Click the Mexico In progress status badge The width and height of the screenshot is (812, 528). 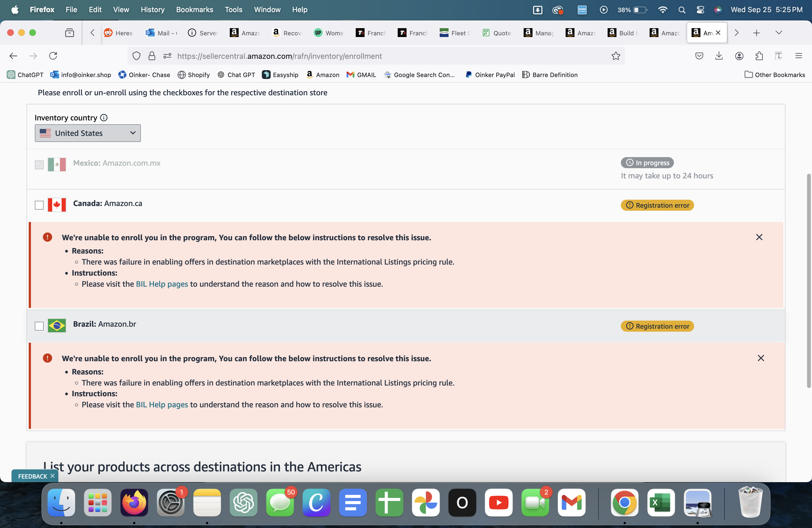pyautogui.click(x=647, y=163)
